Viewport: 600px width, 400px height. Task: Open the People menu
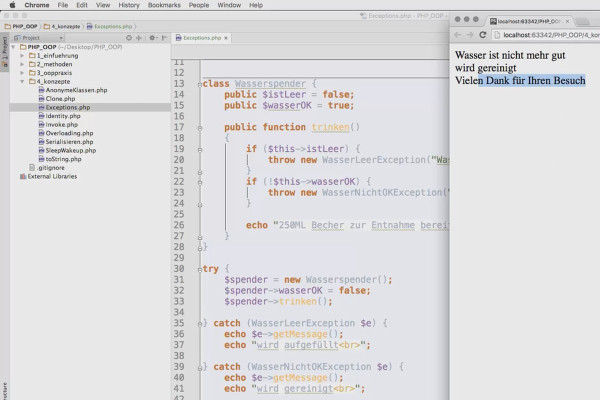[x=199, y=5]
